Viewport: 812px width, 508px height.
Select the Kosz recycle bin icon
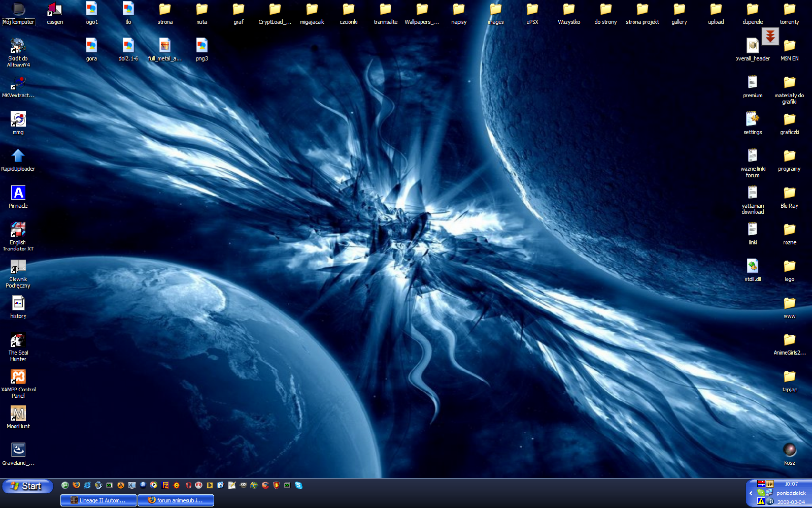[789, 454]
